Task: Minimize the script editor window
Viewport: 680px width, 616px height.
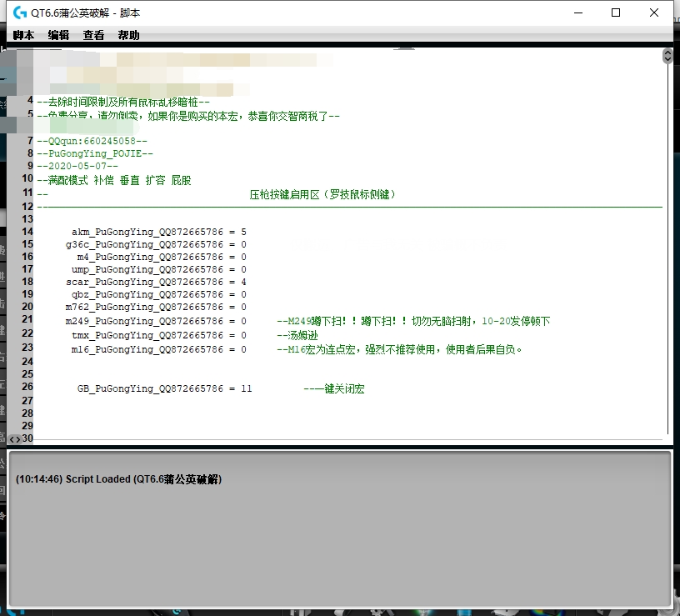Action: 578,13
